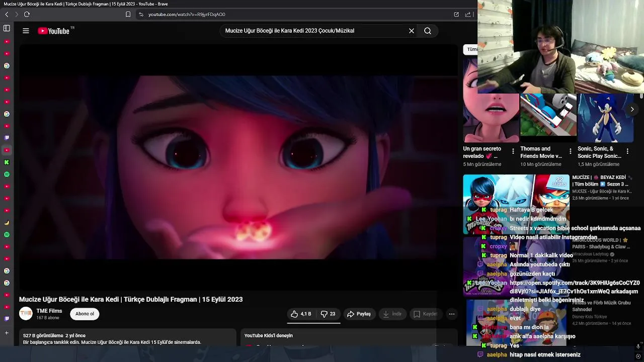Open the TME Films channel avatar
644x362 pixels.
[x=26, y=314]
